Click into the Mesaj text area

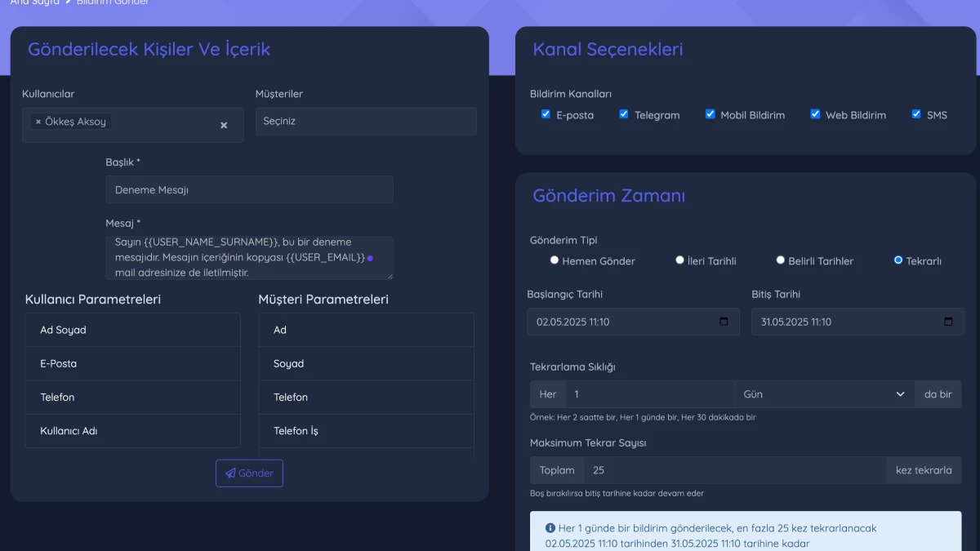(x=249, y=259)
